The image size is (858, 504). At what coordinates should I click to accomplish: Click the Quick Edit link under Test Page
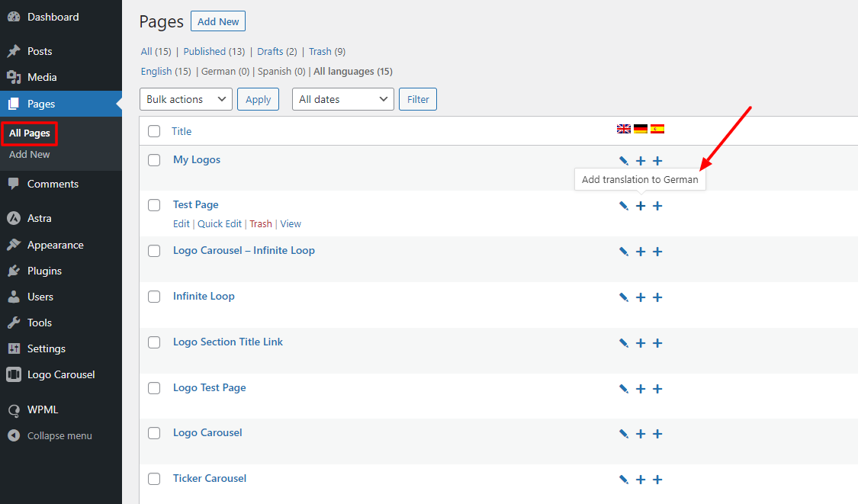[x=220, y=224]
